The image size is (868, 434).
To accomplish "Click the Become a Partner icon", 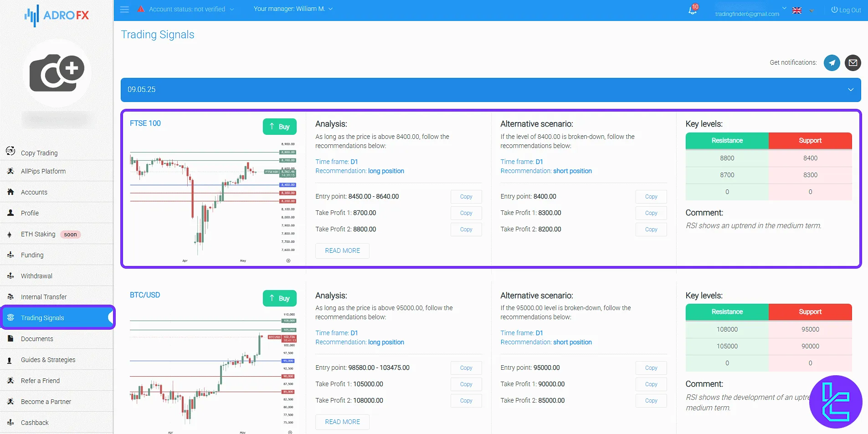I will coord(10,401).
